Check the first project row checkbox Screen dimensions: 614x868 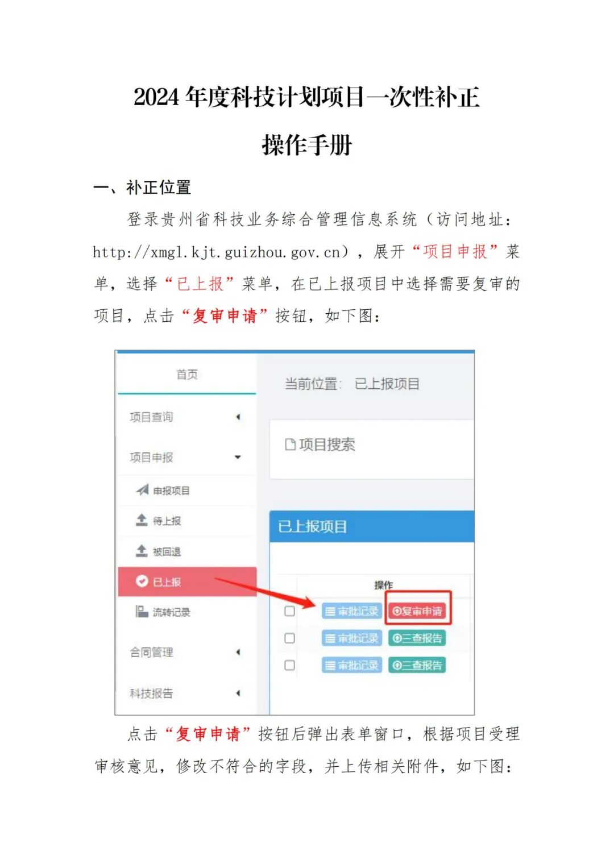coord(289,611)
